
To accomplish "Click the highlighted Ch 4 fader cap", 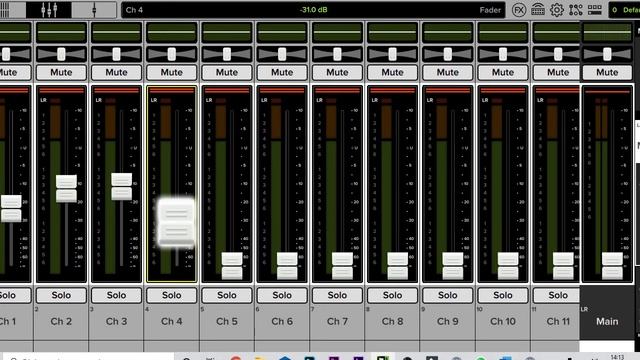I will 176,223.
